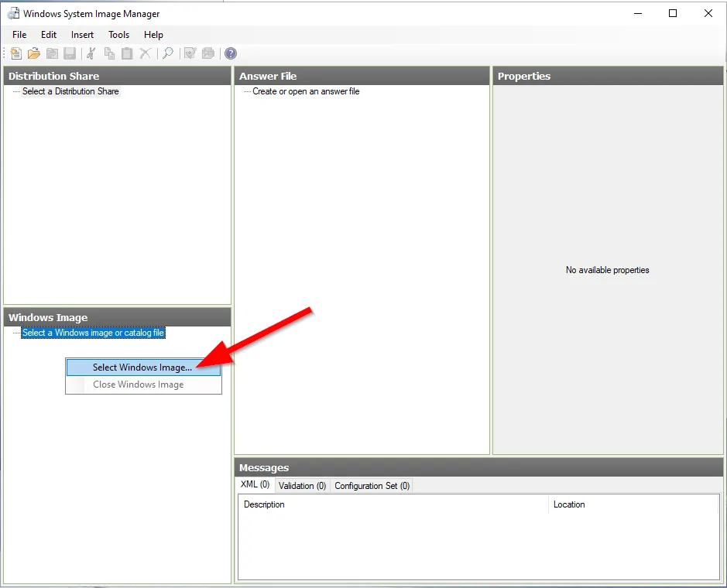This screenshot has width=727, height=588.
Task: Open the Help menu
Action: click(153, 35)
